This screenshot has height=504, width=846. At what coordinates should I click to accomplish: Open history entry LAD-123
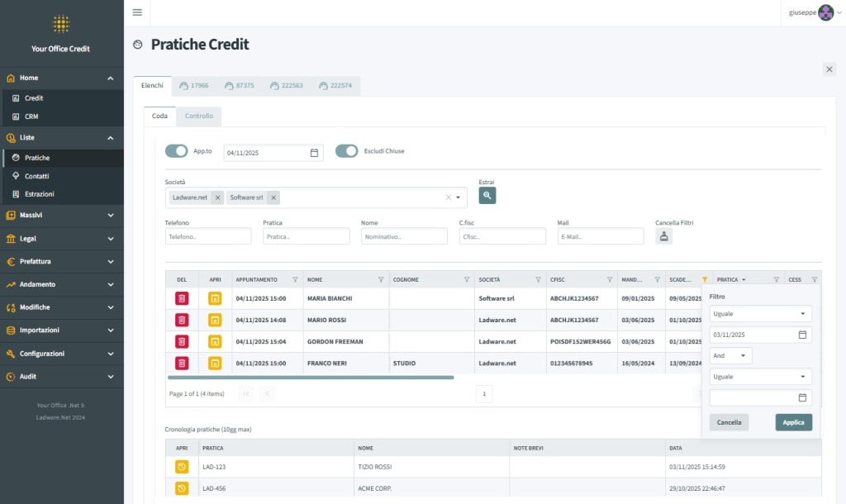click(182, 467)
